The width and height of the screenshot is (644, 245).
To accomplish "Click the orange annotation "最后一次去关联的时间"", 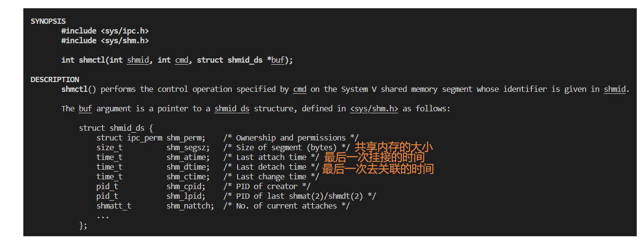I will [378, 169].
